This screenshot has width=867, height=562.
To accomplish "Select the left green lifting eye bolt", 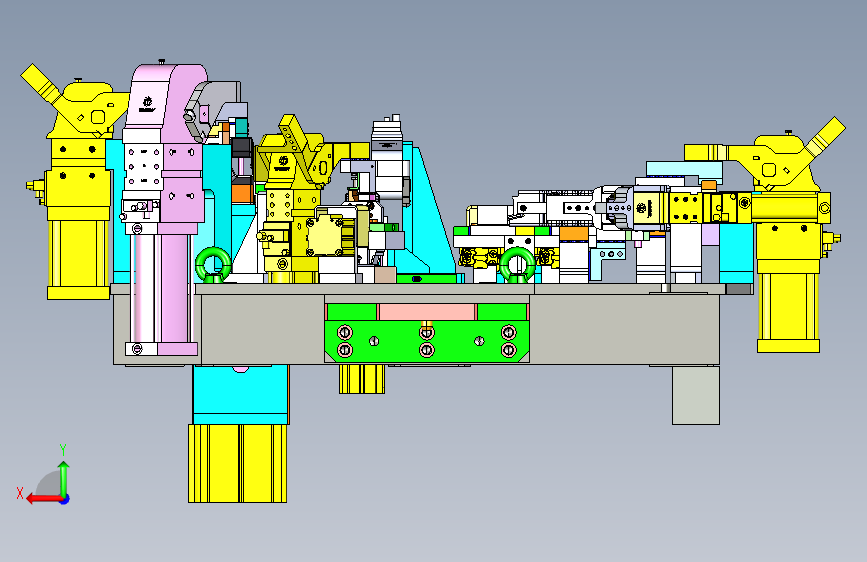I will pyautogui.click(x=213, y=264).
